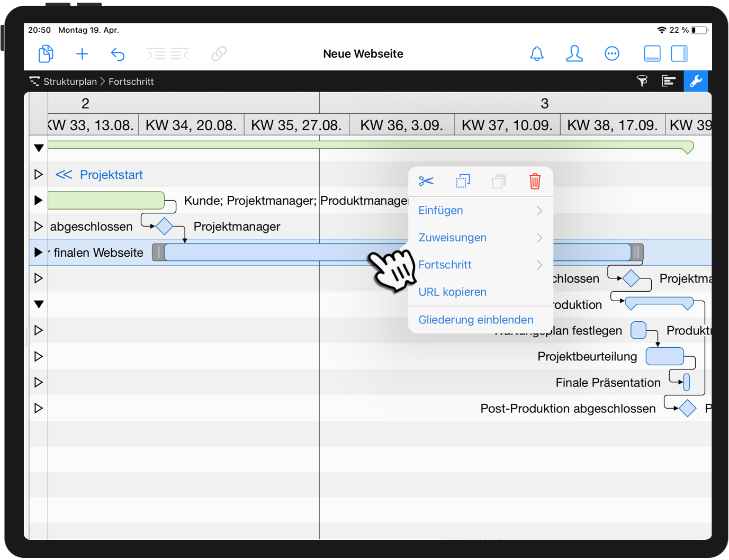Cut the task using the scissors icon
The image size is (729, 560).
426,181
